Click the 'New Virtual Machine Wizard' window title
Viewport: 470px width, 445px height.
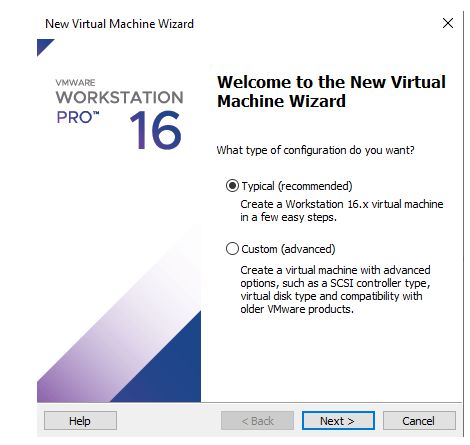click(x=119, y=24)
